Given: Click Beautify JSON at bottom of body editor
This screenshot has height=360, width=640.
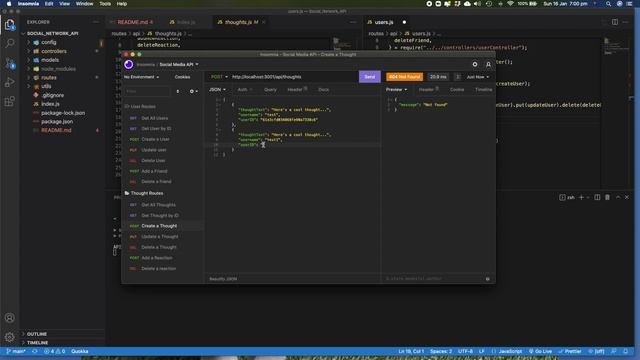Looking at the screenshot, I should click(x=223, y=279).
